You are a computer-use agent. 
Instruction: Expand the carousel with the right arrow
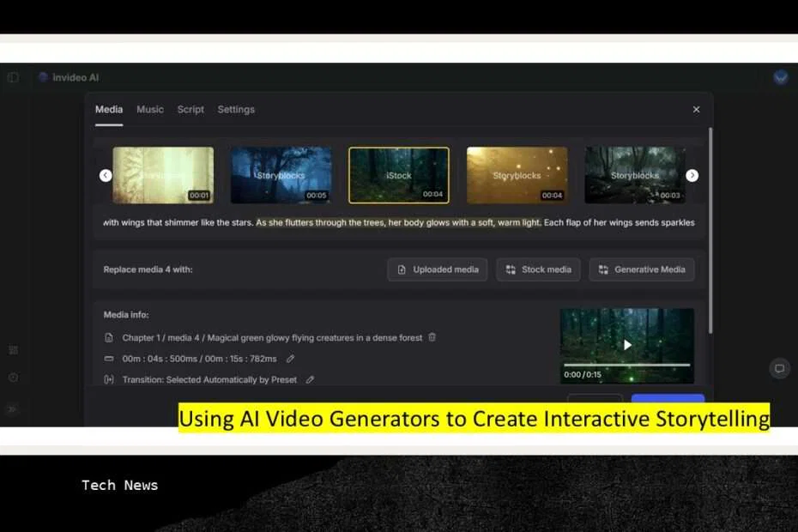coord(692,175)
